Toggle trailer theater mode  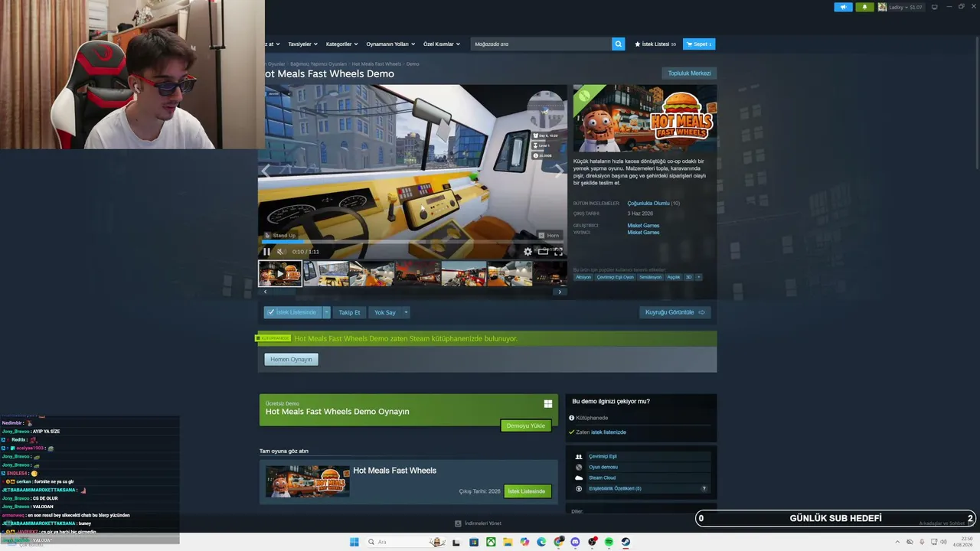[543, 252]
